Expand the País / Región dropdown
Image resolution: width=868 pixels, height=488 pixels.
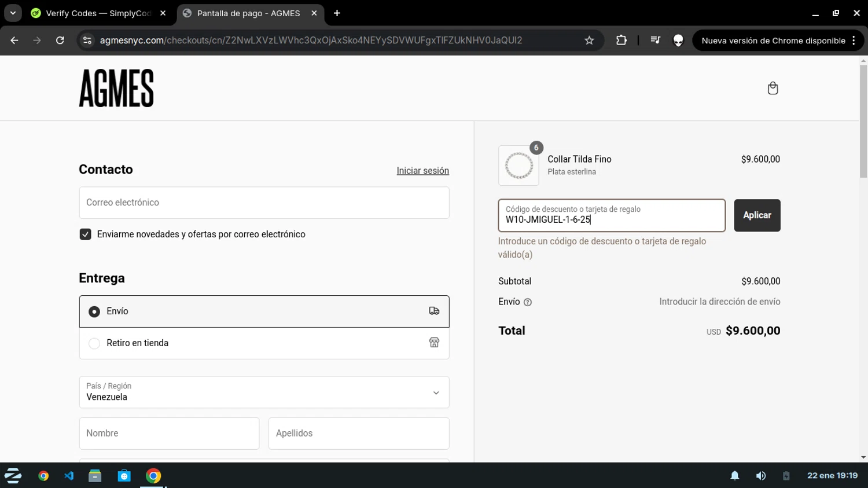[264, 392]
